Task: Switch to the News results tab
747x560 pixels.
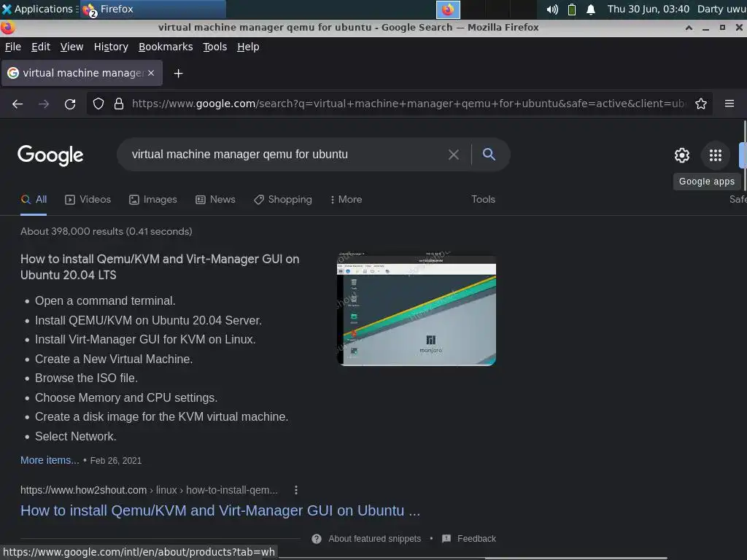Action: 215,200
